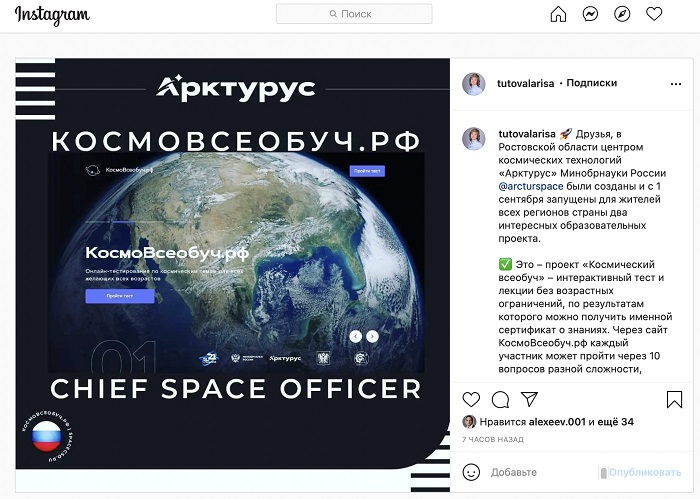
Task: Open the Explore compass icon
Action: (x=622, y=14)
